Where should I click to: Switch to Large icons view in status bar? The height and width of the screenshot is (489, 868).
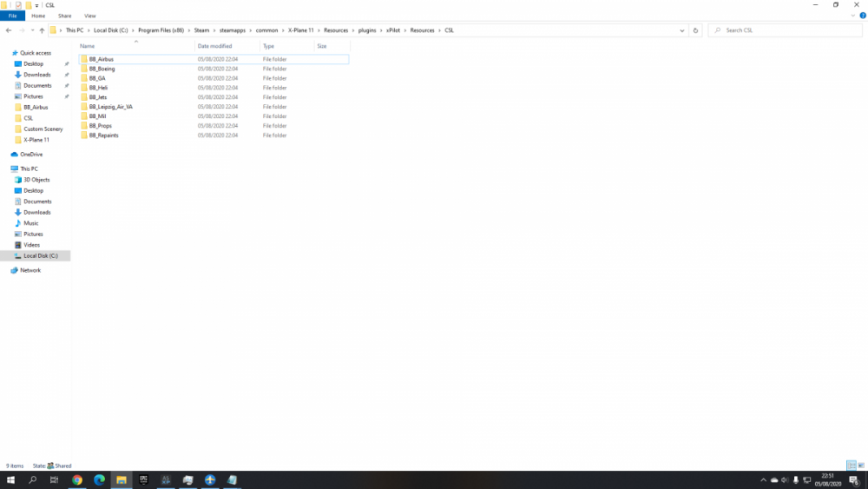click(861, 466)
